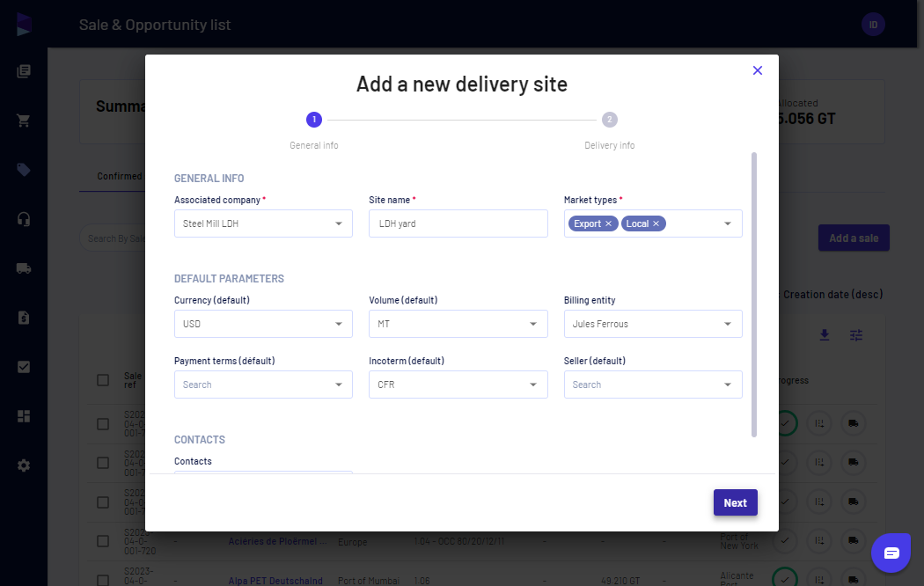Tick checkbox of the Aciéries de Ploërmel row
This screenshot has height=586, width=924.
click(103, 541)
